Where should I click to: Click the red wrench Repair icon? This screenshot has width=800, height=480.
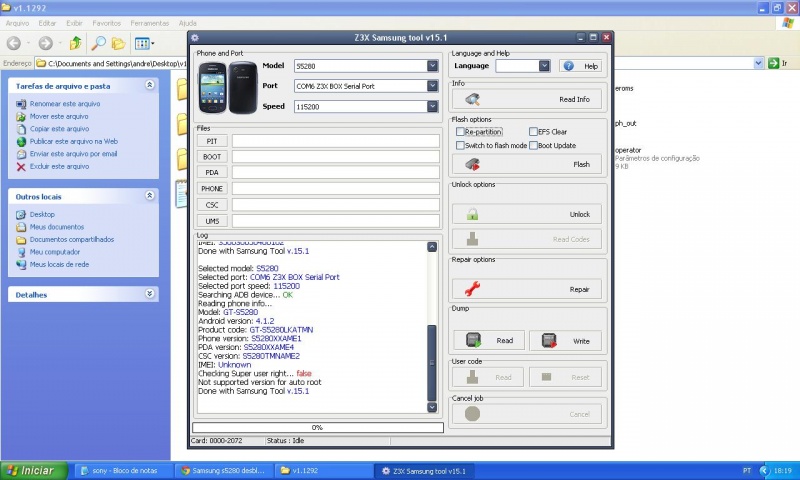(x=472, y=289)
